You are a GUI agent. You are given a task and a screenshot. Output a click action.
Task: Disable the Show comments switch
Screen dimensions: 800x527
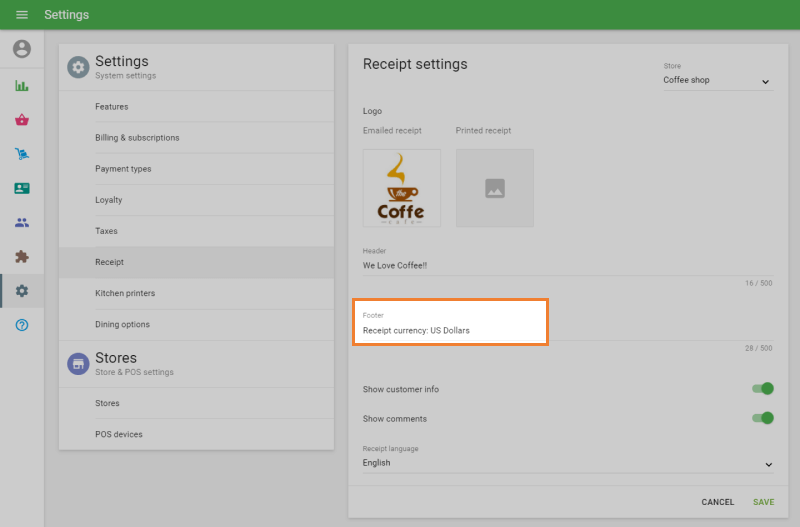762,418
